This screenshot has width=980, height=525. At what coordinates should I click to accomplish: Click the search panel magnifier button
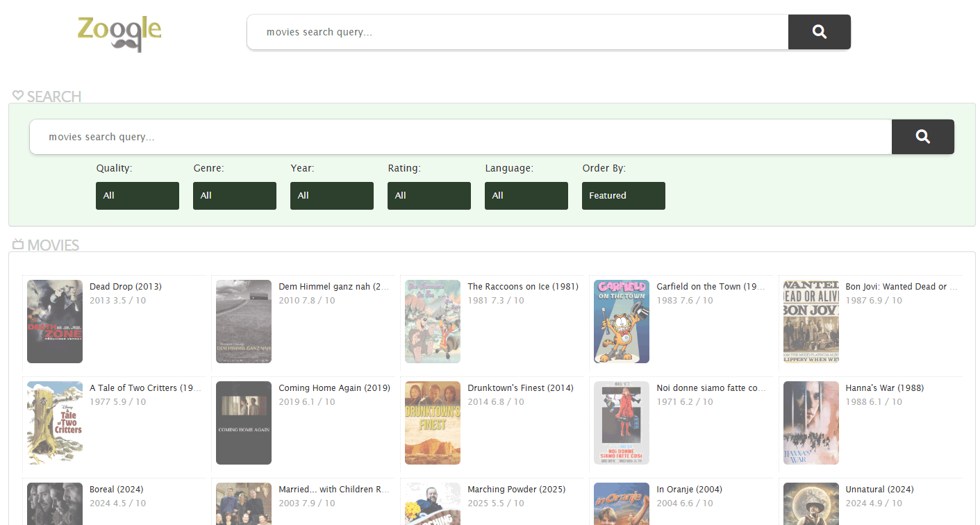[923, 137]
